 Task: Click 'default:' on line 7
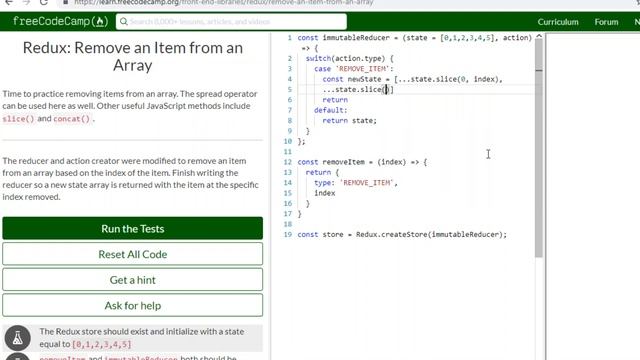point(331,110)
